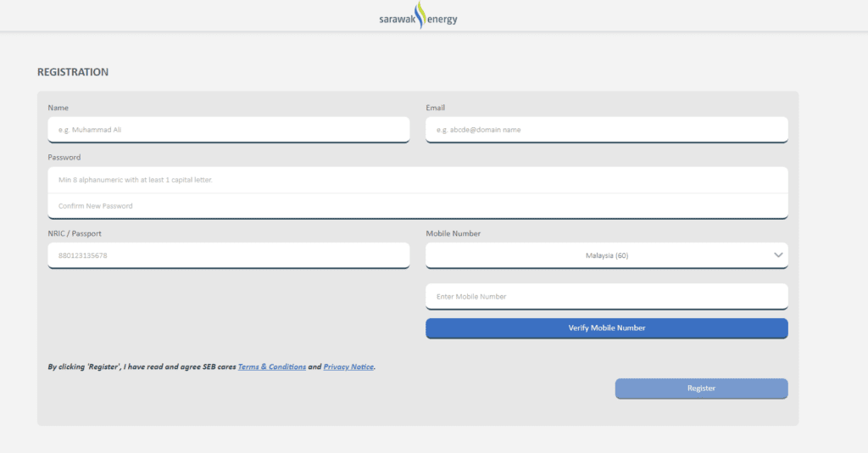
Task: Click the REGISTRATION heading text
Action: point(73,72)
